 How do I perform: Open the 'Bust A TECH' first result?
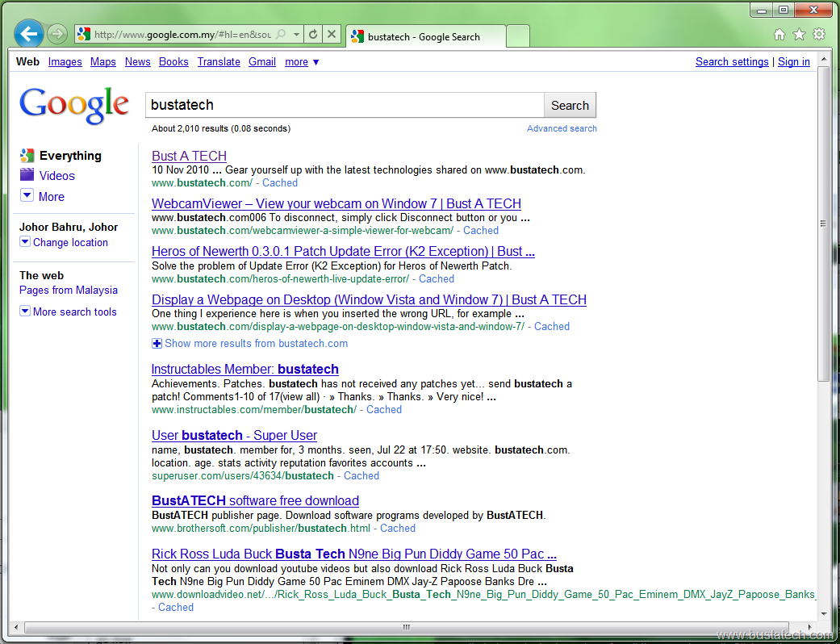[x=189, y=156]
